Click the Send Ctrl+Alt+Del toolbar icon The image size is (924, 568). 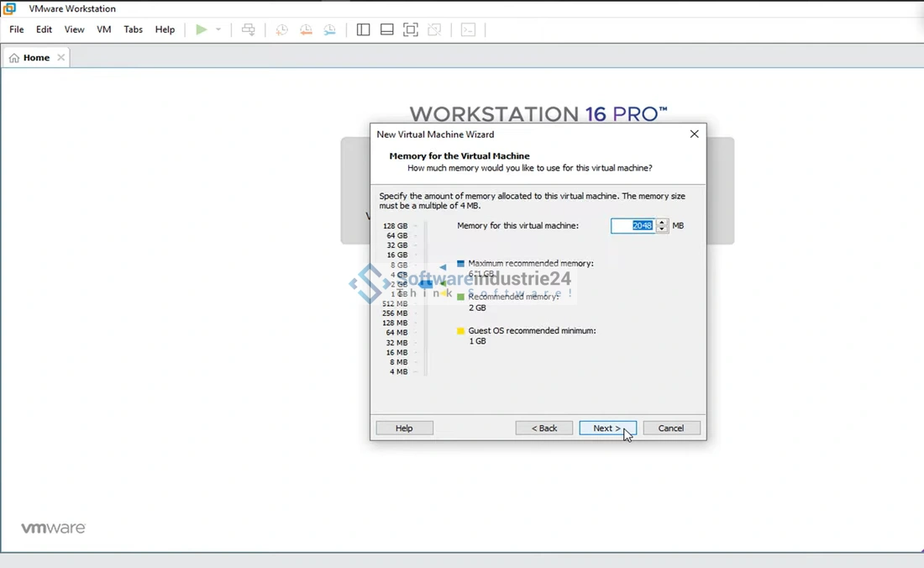tap(249, 29)
